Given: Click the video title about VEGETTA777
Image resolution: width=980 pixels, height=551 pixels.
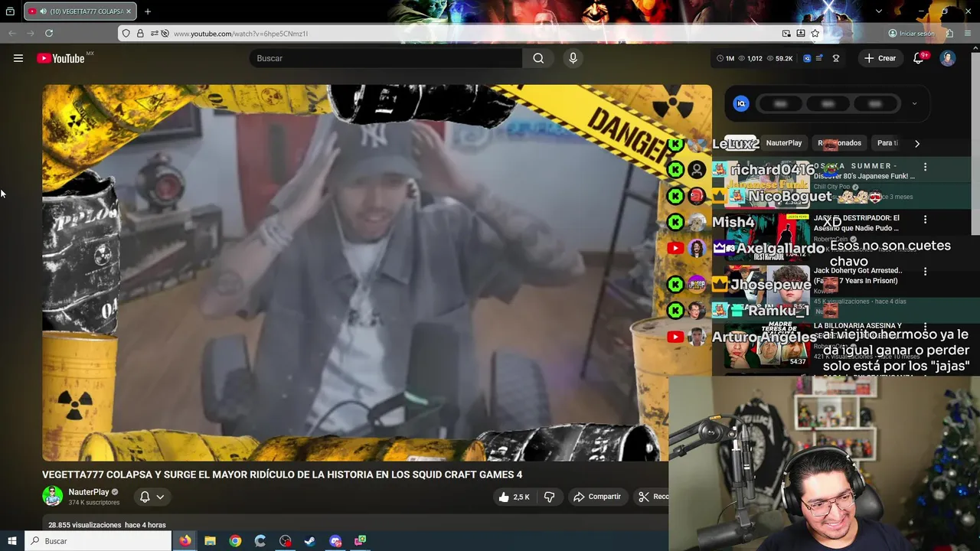Looking at the screenshot, I should [282, 474].
